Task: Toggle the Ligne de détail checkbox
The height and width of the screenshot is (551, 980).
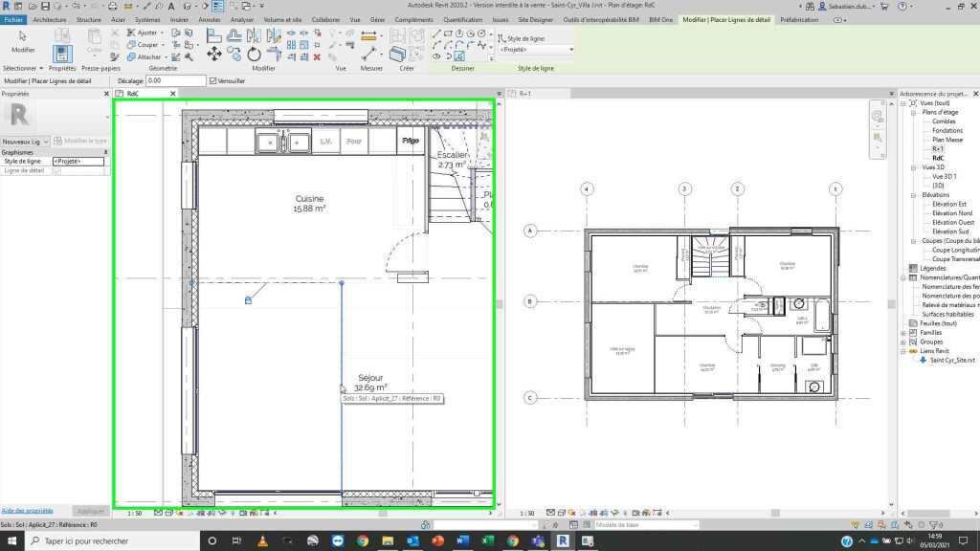Action: [x=57, y=170]
